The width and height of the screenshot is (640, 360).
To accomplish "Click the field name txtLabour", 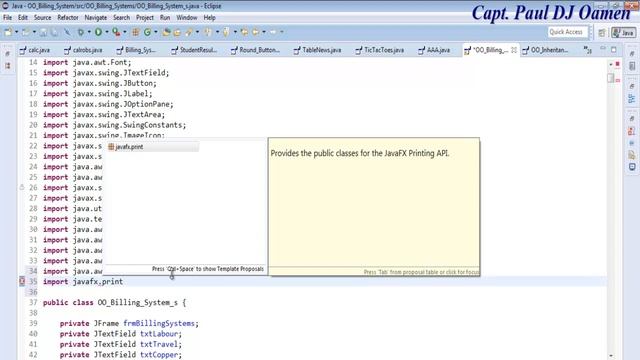I will 159,334.
